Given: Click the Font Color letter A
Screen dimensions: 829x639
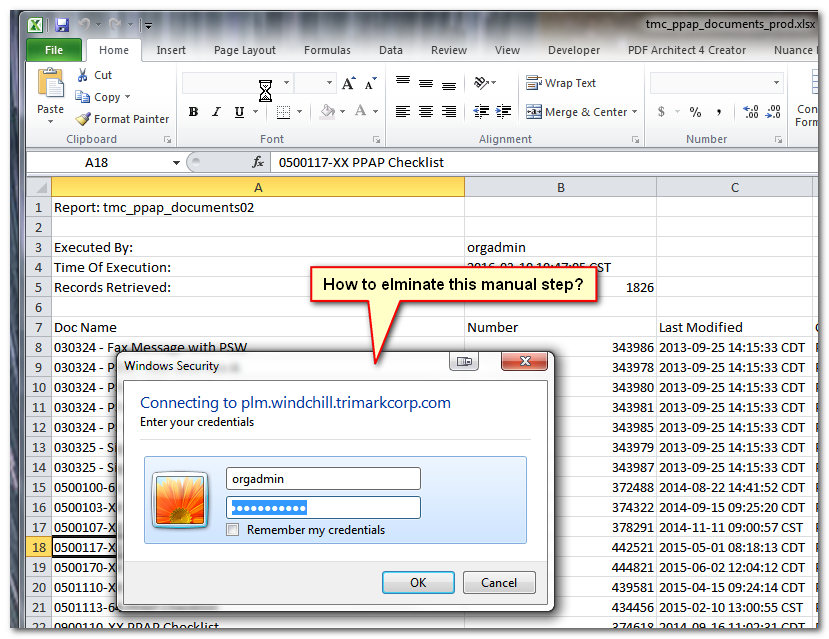Looking at the screenshot, I should tap(361, 111).
